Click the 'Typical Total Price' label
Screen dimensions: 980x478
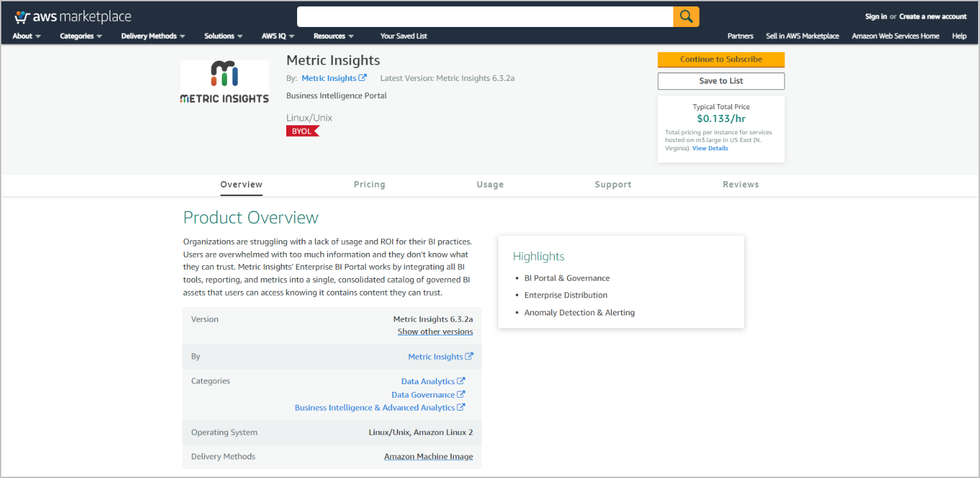point(721,107)
